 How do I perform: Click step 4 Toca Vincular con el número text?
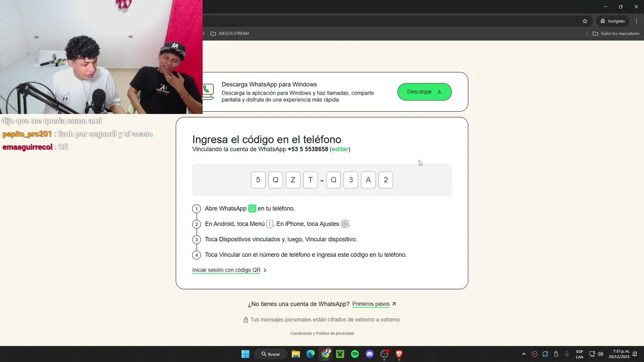click(x=306, y=255)
